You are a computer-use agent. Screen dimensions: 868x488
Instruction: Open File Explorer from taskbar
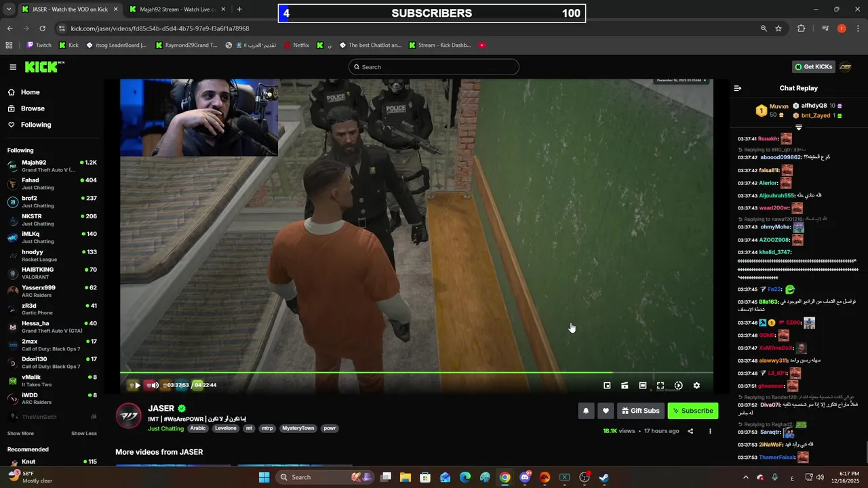pyautogui.click(x=405, y=477)
